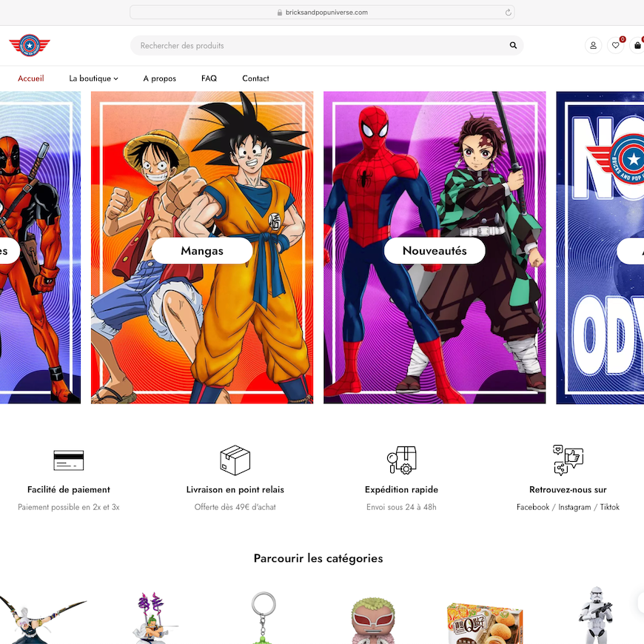Screen dimensions: 644x644
Task: Click the parcel box icon above Livraison
Action: pos(235,460)
